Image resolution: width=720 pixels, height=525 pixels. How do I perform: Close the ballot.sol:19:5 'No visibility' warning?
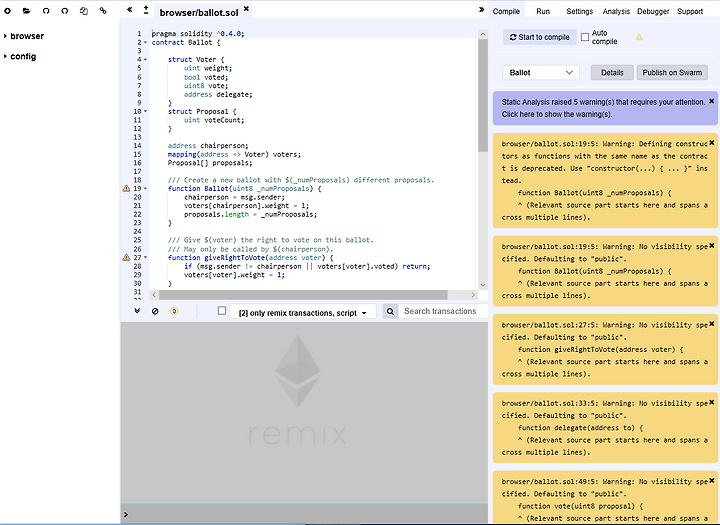(x=712, y=245)
